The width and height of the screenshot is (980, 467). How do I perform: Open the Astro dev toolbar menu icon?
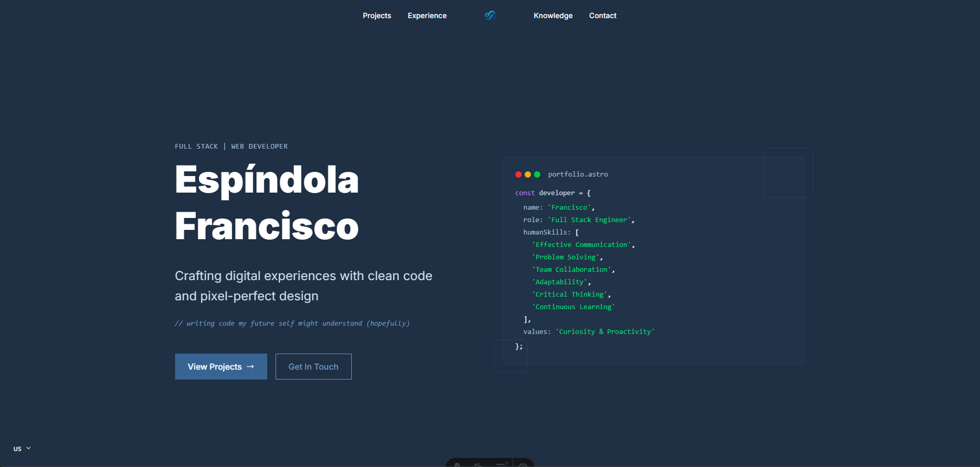tap(457, 465)
